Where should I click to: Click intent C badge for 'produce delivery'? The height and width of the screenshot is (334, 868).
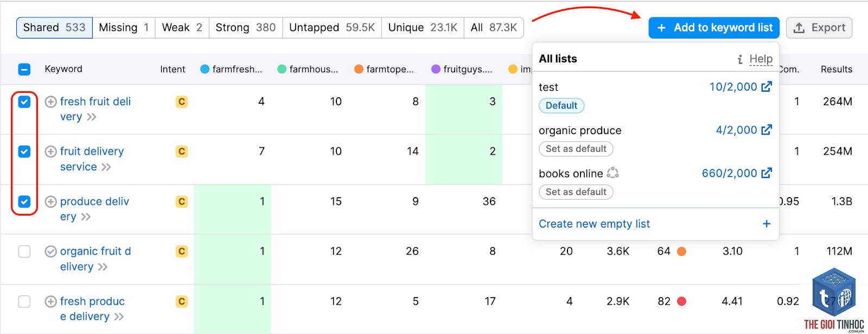182,201
